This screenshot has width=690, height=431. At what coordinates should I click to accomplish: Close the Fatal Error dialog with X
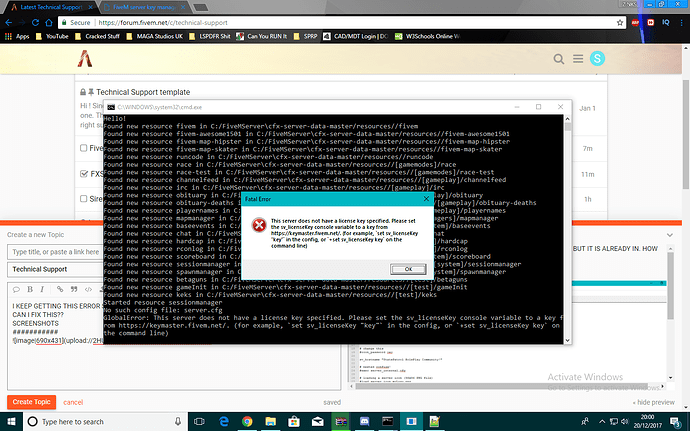[426, 199]
